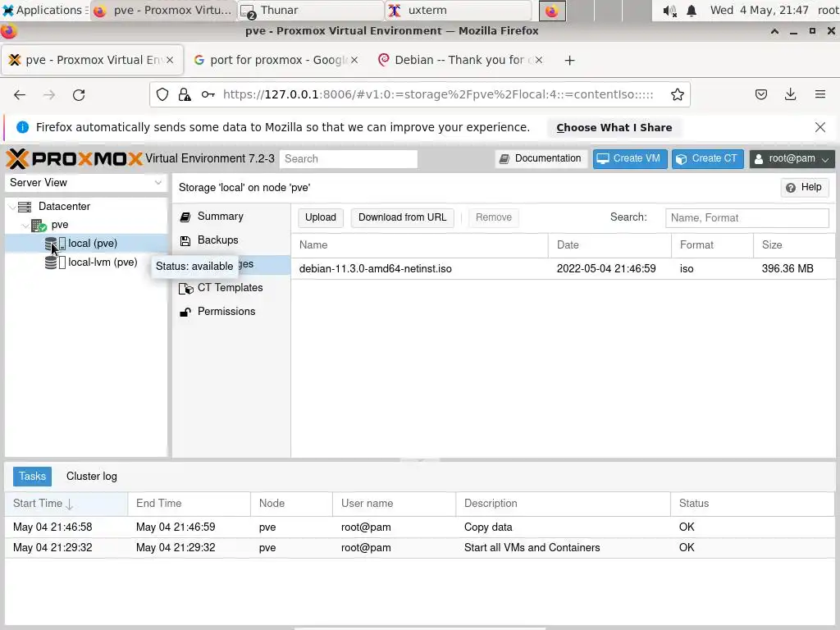The height and width of the screenshot is (630, 840).
Task: Click the notification bell in top panel
Action: pyautogui.click(x=692, y=11)
